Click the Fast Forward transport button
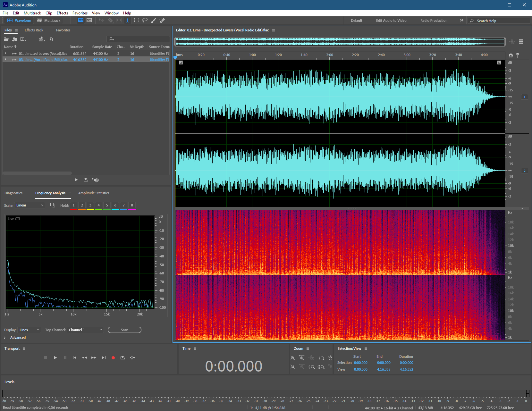This screenshot has width=532, height=411. click(94, 358)
